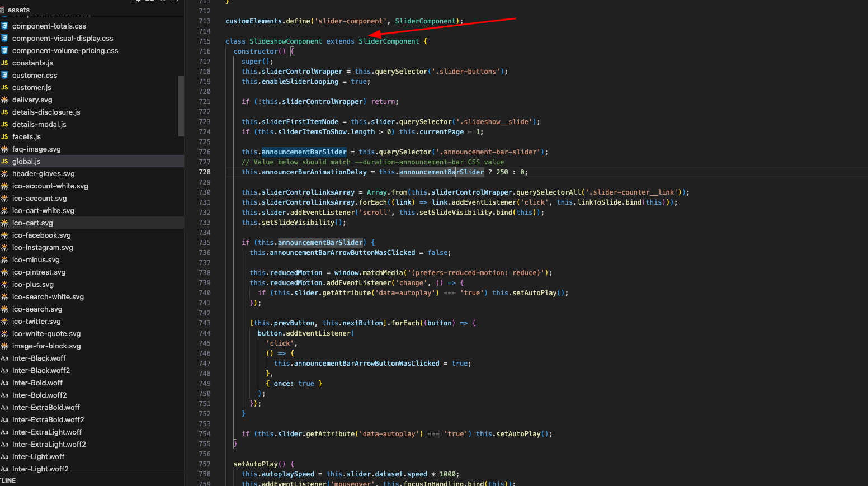The height and width of the screenshot is (486, 868).
Task: Click the constructor keyword on line 716
Action: tap(256, 51)
